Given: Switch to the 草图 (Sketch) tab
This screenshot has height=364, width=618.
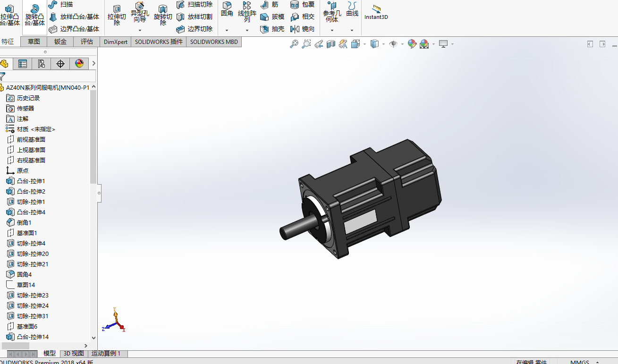Looking at the screenshot, I should click(x=34, y=42).
